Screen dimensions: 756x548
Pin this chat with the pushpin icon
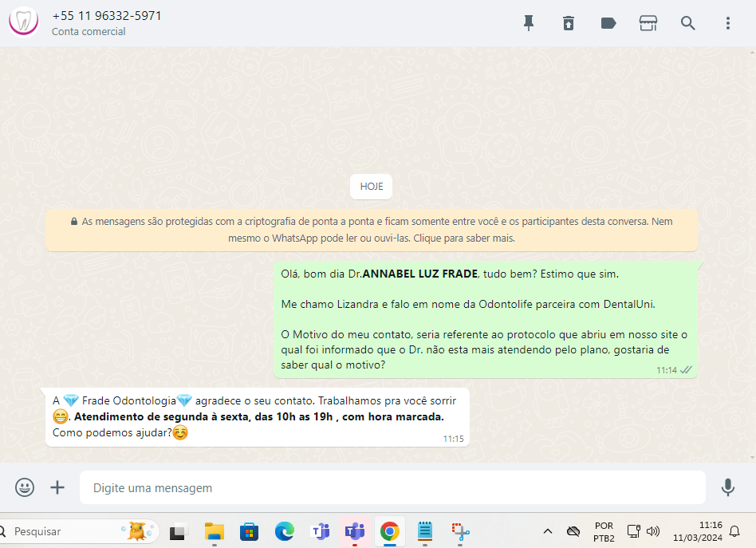(528, 23)
